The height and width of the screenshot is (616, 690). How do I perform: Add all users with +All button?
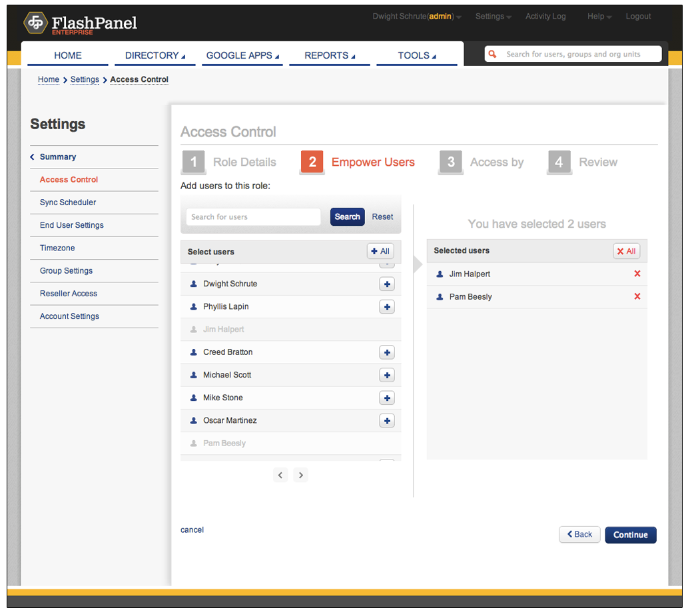[380, 251]
